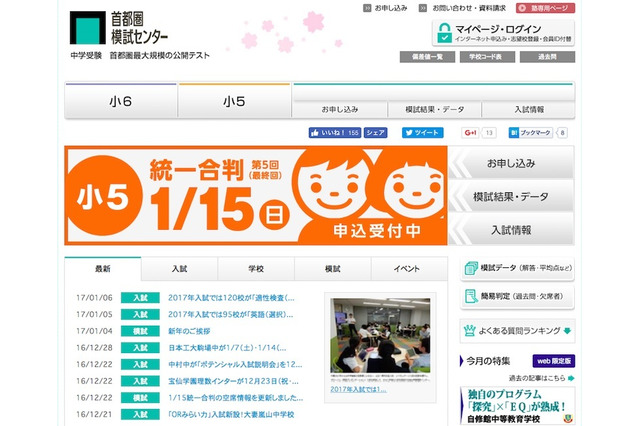
Task: Open the 偏差値一覧 gray button
Action: pyautogui.click(x=427, y=57)
